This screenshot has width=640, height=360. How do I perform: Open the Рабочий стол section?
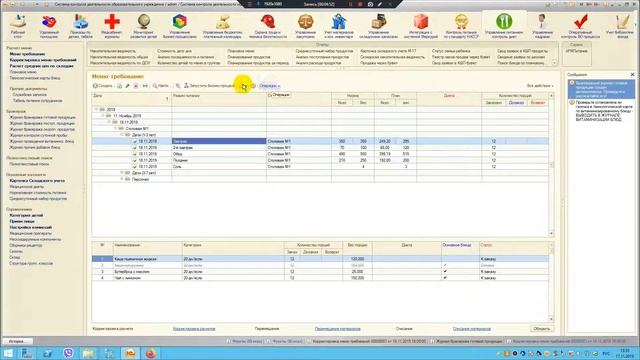tap(18, 26)
